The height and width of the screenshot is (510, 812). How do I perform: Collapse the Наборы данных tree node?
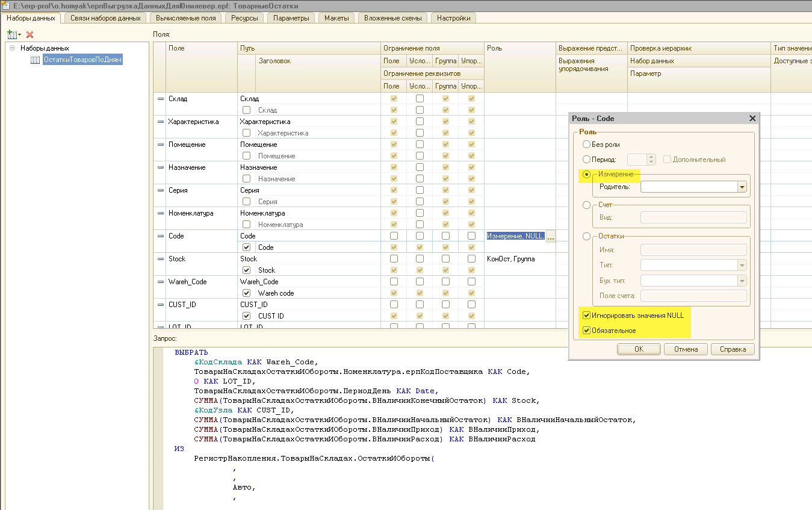point(12,48)
